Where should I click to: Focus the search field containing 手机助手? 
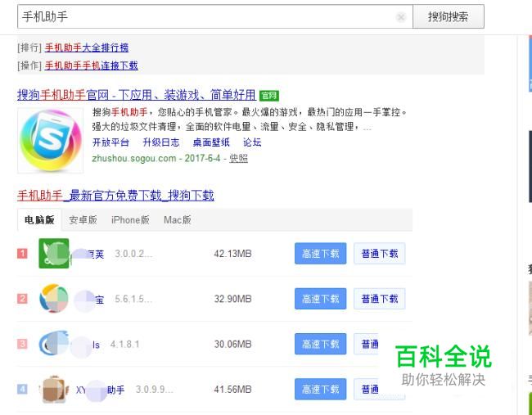coord(215,16)
